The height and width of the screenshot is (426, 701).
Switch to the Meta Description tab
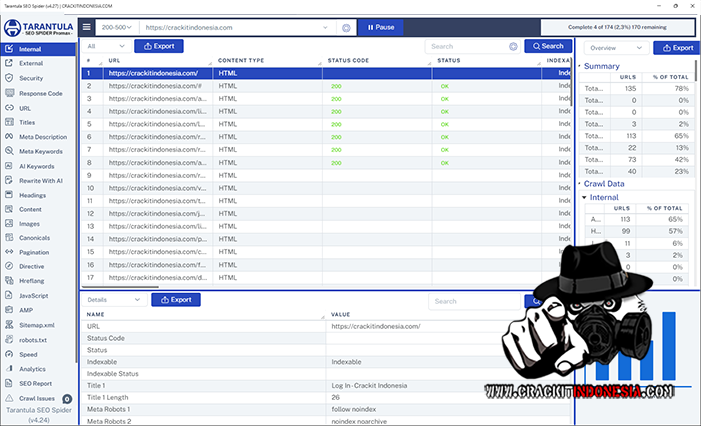(42, 137)
